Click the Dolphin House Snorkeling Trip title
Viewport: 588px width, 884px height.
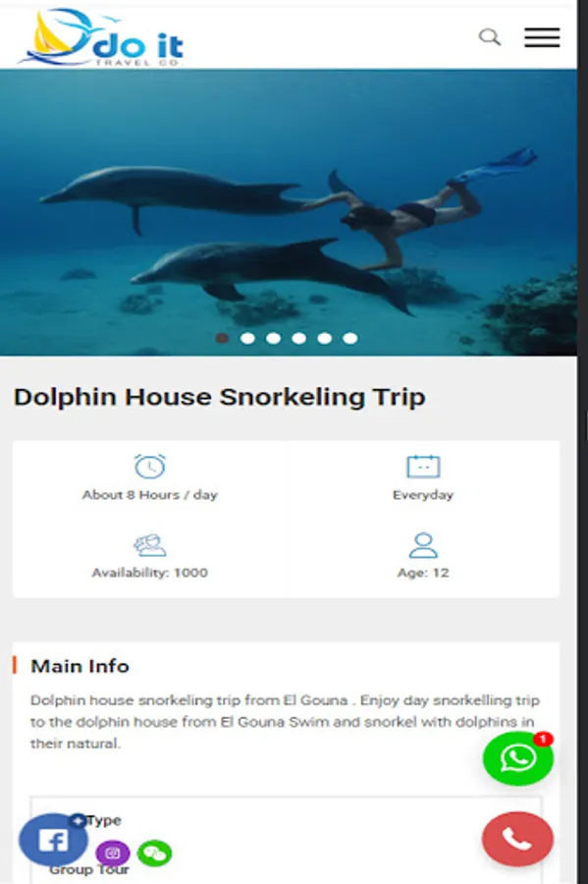[220, 397]
